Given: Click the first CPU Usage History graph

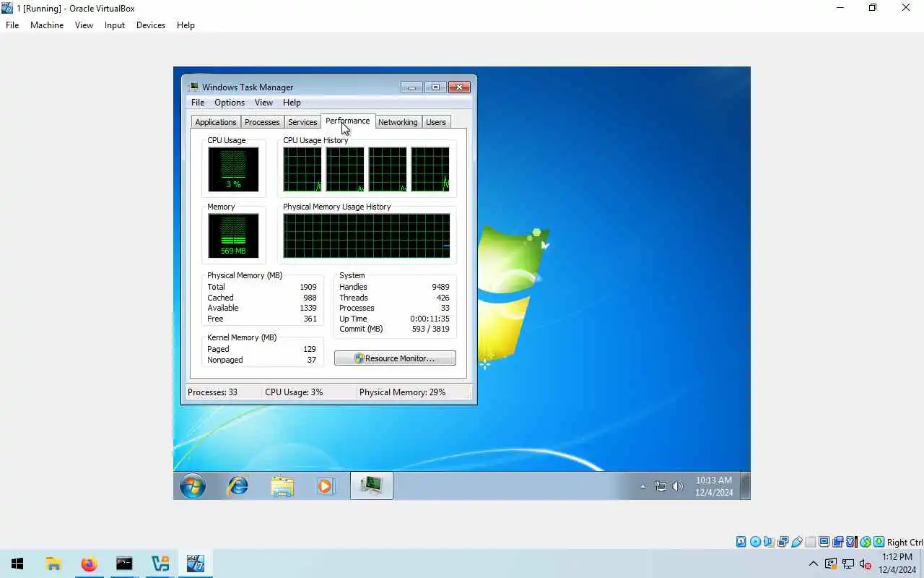Looking at the screenshot, I should coord(302,169).
